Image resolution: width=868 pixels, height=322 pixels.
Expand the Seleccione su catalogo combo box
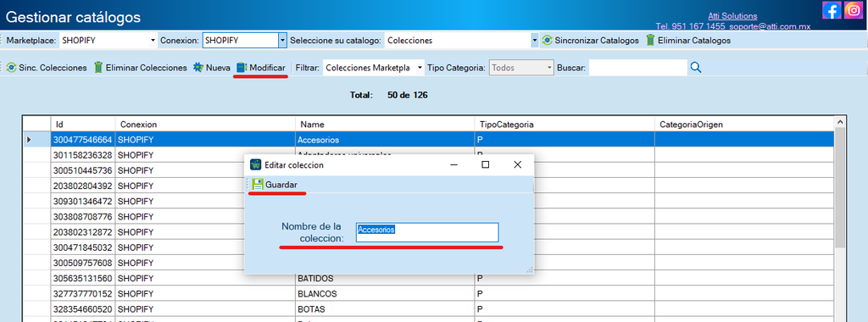[x=534, y=41]
